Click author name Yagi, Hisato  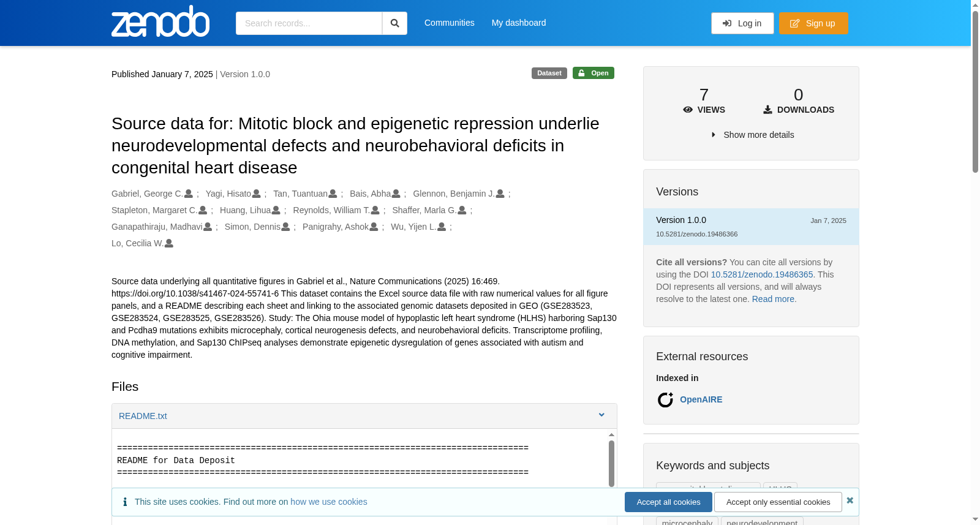pos(228,194)
